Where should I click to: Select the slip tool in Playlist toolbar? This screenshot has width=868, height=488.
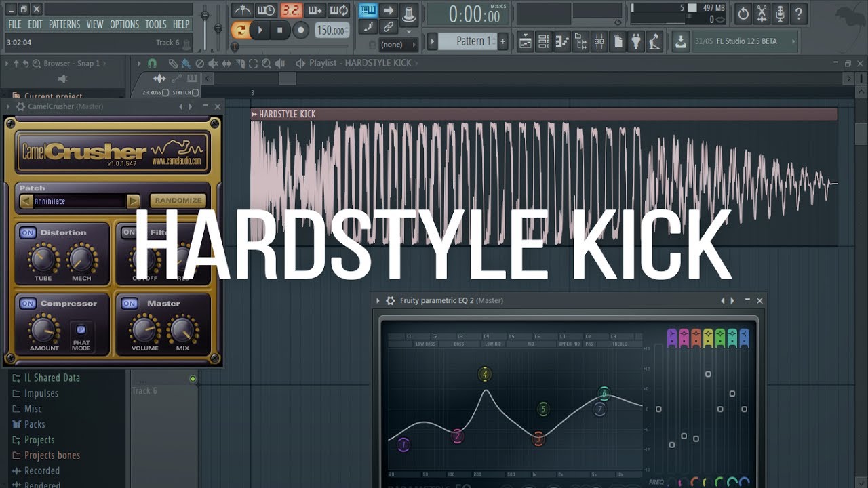(x=226, y=63)
